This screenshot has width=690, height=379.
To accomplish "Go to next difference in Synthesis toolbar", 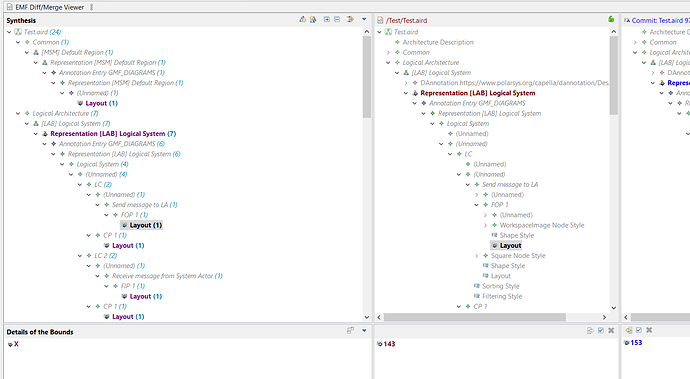I will [x=302, y=19].
